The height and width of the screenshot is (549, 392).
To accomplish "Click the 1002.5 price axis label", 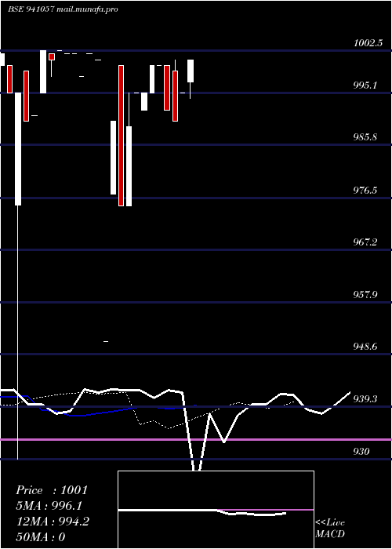I will [x=368, y=43].
